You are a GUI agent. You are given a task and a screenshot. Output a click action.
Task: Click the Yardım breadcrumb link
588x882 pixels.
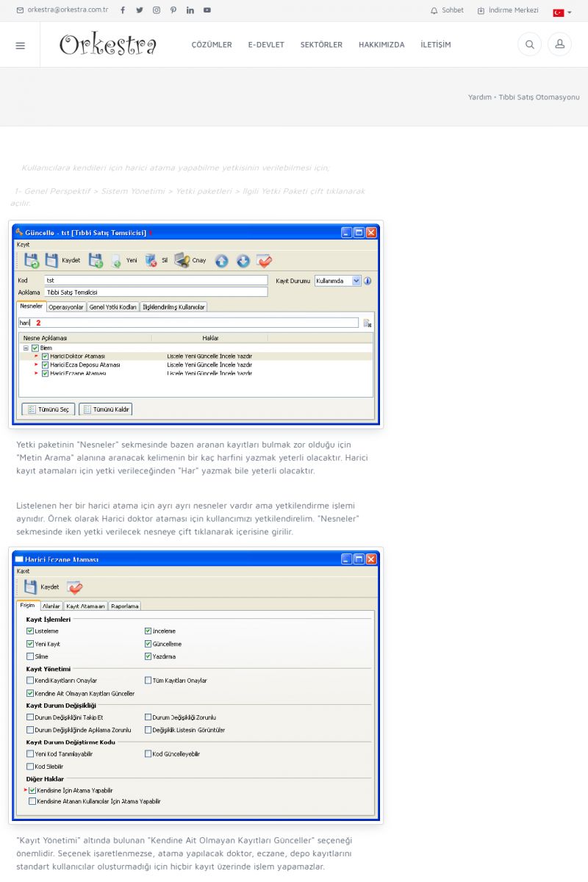pos(479,97)
